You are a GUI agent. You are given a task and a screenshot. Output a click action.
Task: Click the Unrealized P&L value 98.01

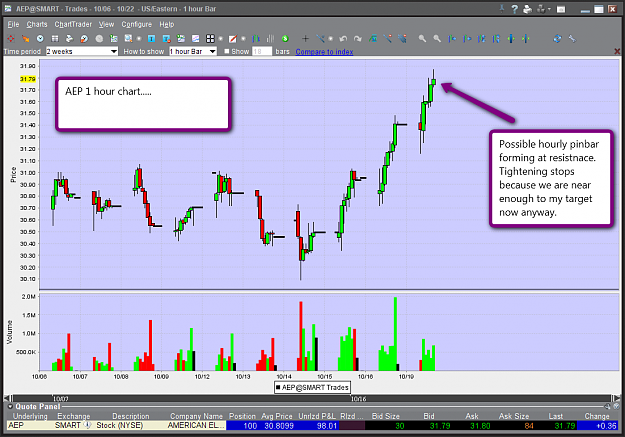327,425
